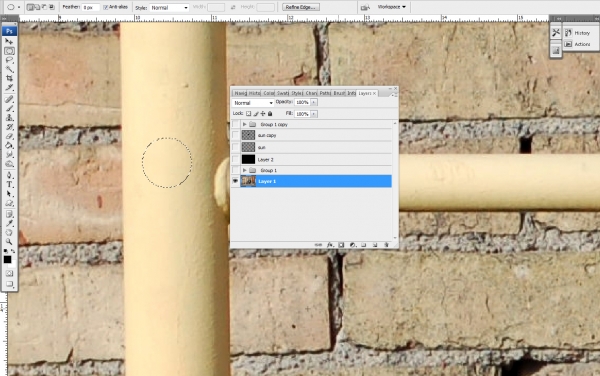The image size is (600, 376).
Task: Click the Refine Edge button
Action: [301, 7]
